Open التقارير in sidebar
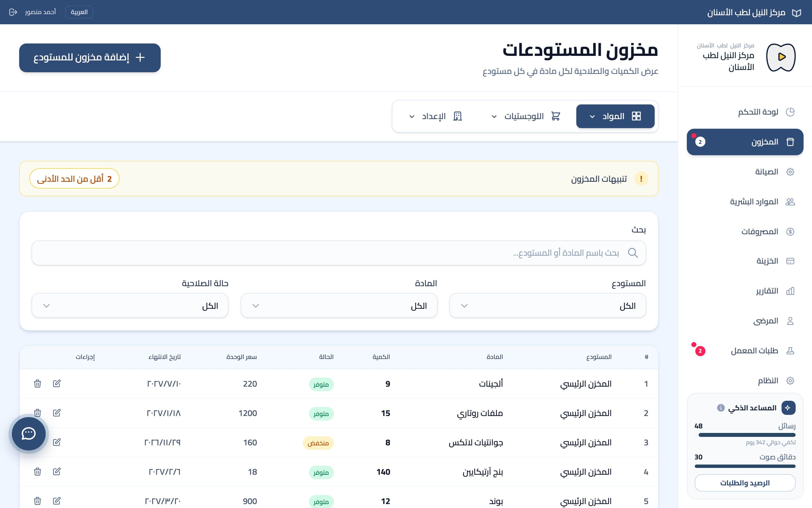The height and width of the screenshot is (508, 812). tap(745, 291)
